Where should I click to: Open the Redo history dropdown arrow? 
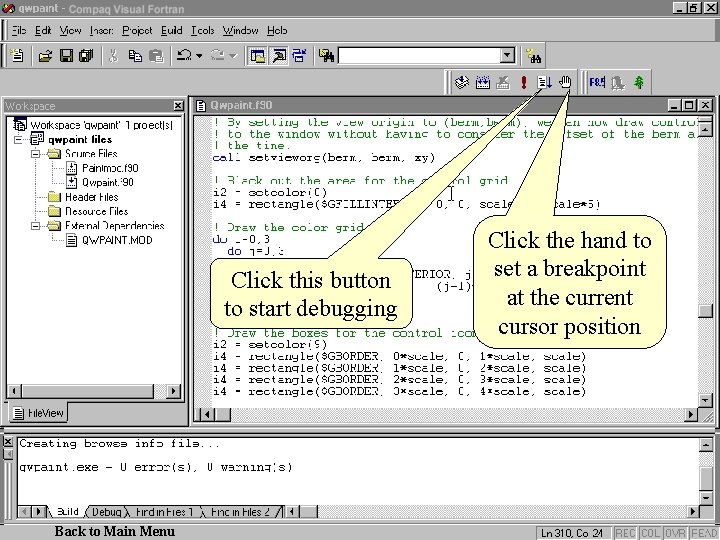[233, 56]
